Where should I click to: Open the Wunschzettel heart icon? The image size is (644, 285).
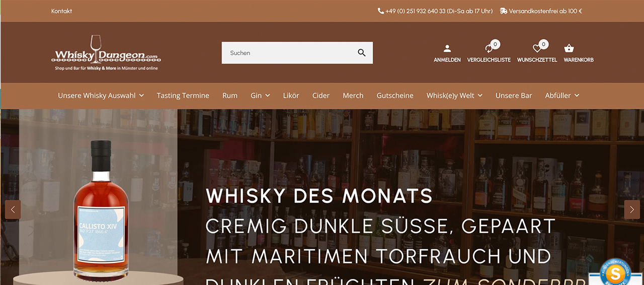click(x=537, y=48)
